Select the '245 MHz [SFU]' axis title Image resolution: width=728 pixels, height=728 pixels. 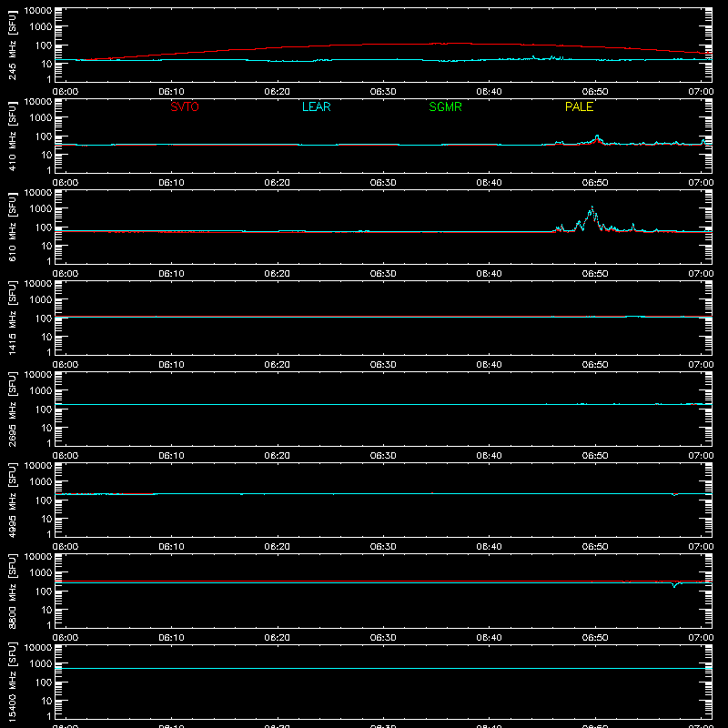(x=12, y=45)
